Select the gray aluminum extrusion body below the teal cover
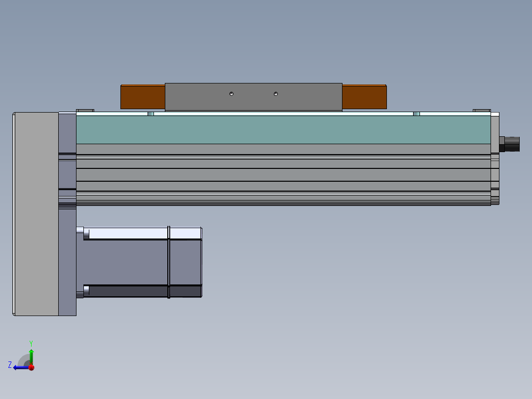Image resolution: width=532 pixels, height=399 pixels. 283,174
